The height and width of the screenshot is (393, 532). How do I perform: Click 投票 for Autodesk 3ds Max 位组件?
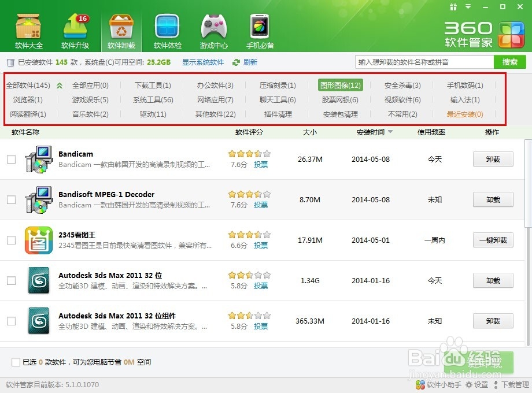coord(261,326)
